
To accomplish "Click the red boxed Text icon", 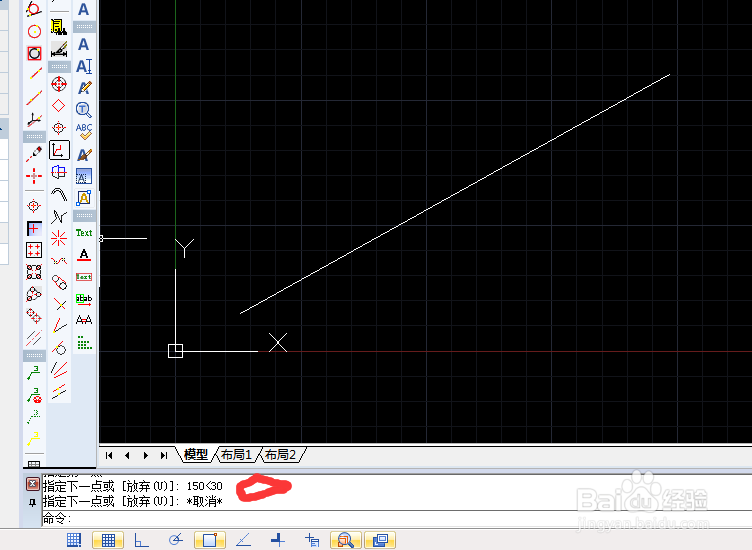I will point(84,277).
